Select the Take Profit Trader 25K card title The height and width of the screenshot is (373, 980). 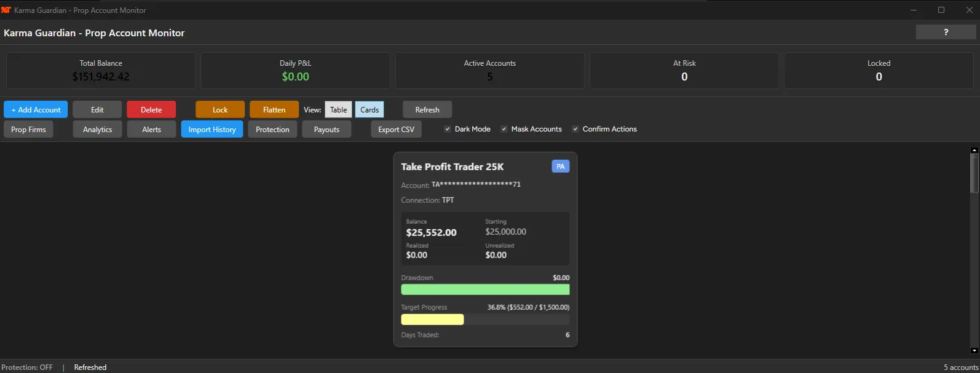pyautogui.click(x=452, y=167)
